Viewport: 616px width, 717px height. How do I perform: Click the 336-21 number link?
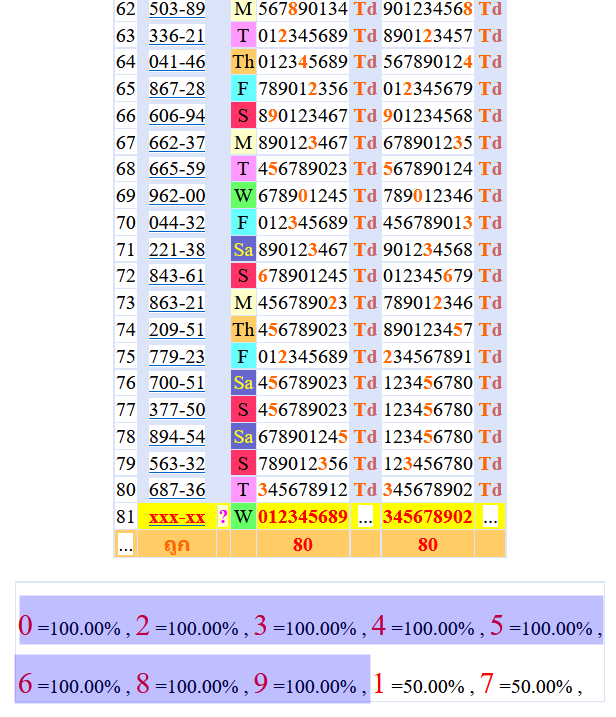[x=177, y=36]
